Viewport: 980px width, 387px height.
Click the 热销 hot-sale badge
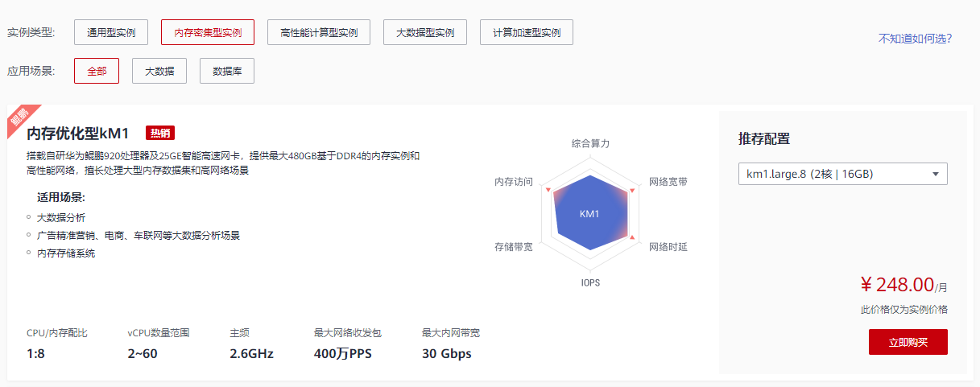[160, 133]
